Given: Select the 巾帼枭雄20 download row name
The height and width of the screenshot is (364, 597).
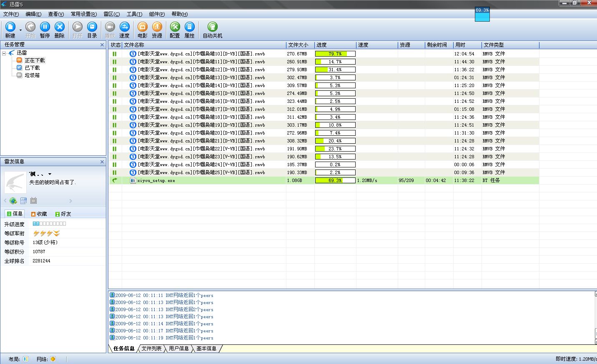Looking at the screenshot, I should pos(201,133).
